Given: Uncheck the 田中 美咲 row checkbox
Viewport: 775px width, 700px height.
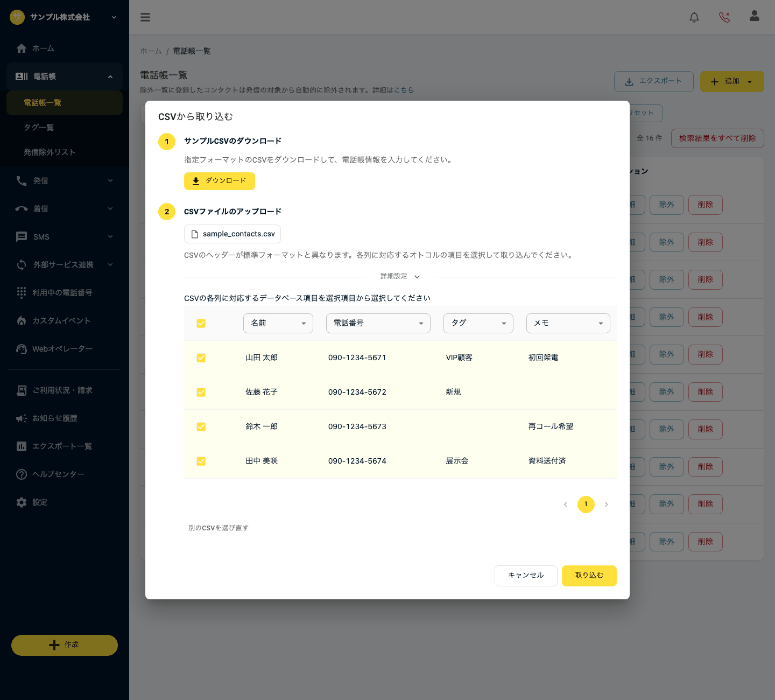Looking at the screenshot, I should pos(201,461).
